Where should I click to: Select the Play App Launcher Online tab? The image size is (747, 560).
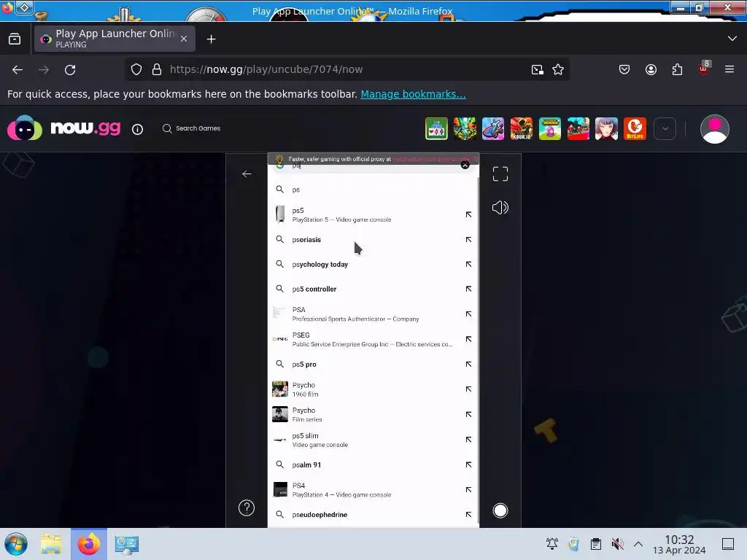(x=115, y=39)
